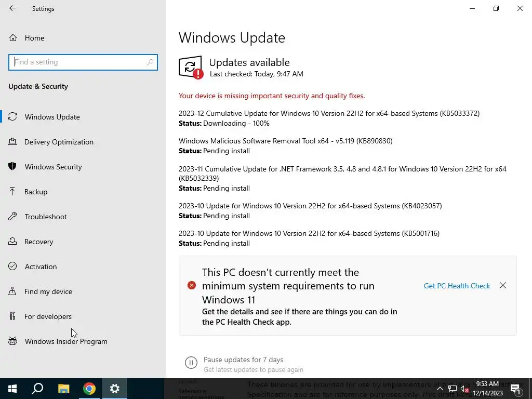
Task: Click the Activation checkmark icon
Action: (12, 267)
